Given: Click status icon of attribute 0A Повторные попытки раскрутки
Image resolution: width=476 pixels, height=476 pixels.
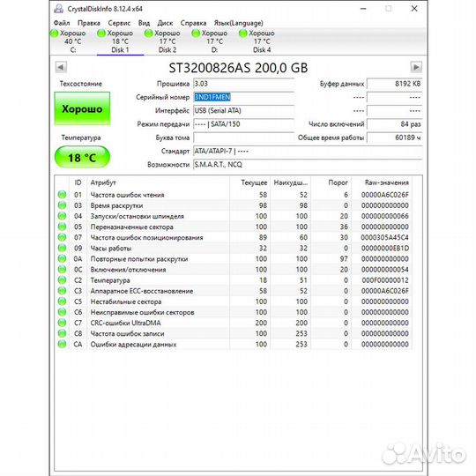Looking at the screenshot, I should click(63, 259).
